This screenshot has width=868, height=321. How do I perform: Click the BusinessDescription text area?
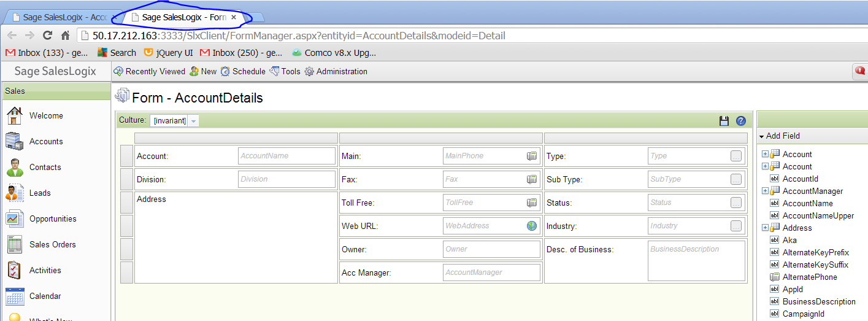696,261
